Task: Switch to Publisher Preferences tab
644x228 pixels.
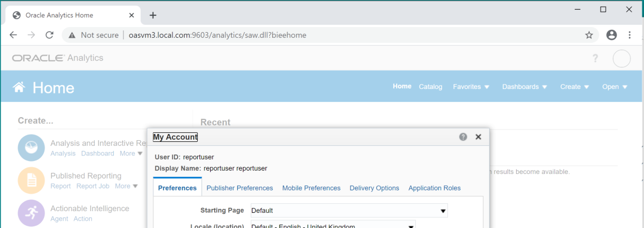Action: pos(240,188)
